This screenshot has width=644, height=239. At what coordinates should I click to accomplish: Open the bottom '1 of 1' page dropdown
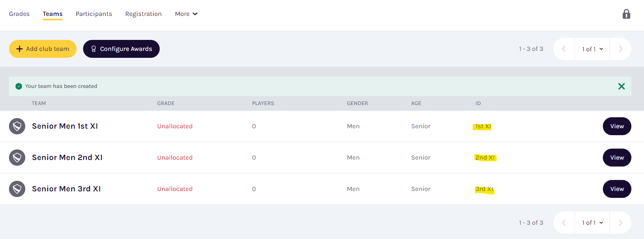(592, 223)
